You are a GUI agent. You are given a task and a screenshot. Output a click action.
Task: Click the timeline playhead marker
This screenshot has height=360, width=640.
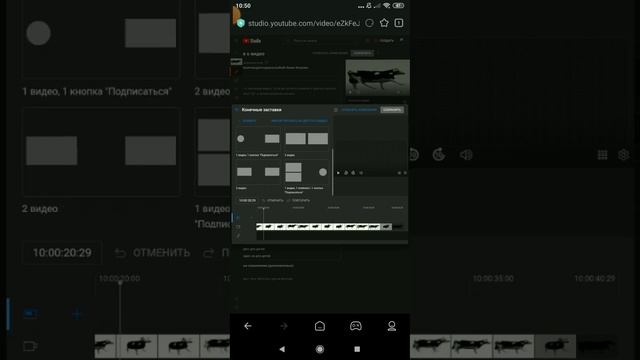click(263, 209)
